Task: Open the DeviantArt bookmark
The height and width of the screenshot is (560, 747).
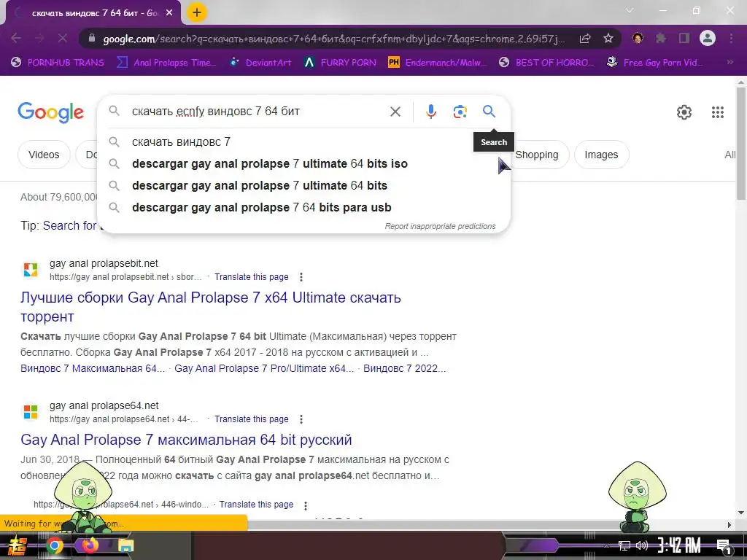Action: click(x=260, y=63)
